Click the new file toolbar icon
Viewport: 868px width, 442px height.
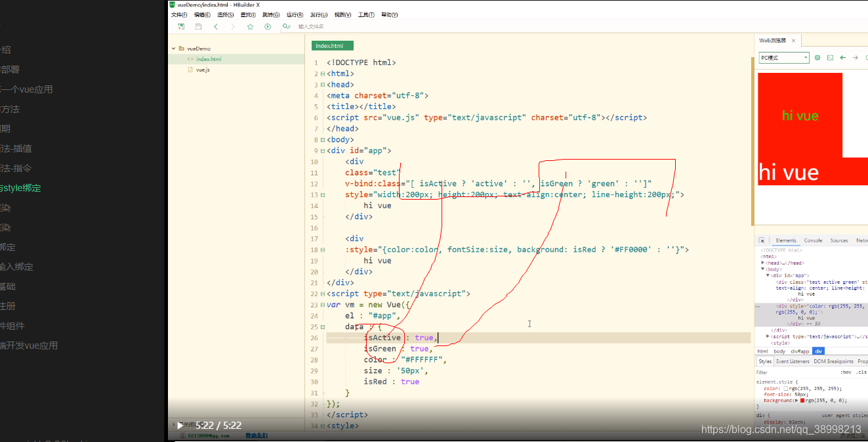[181, 26]
